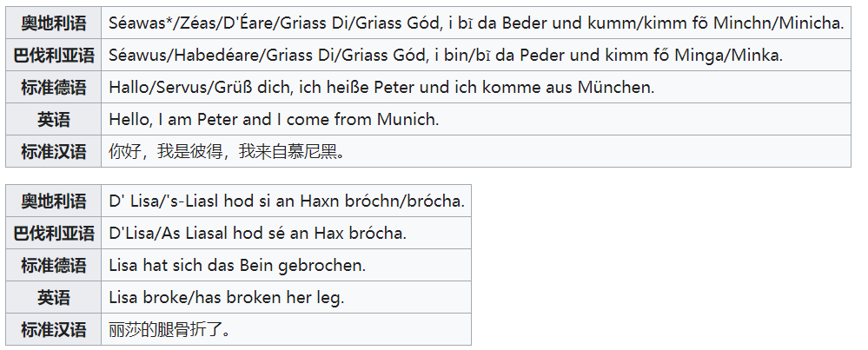Click the 英语 header beside 'Lisa broke'
The image size is (868, 350).
tap(54, 297)
